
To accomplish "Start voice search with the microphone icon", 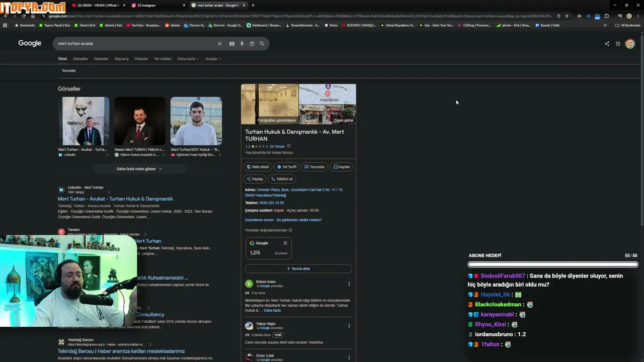I will coord(242,44).
